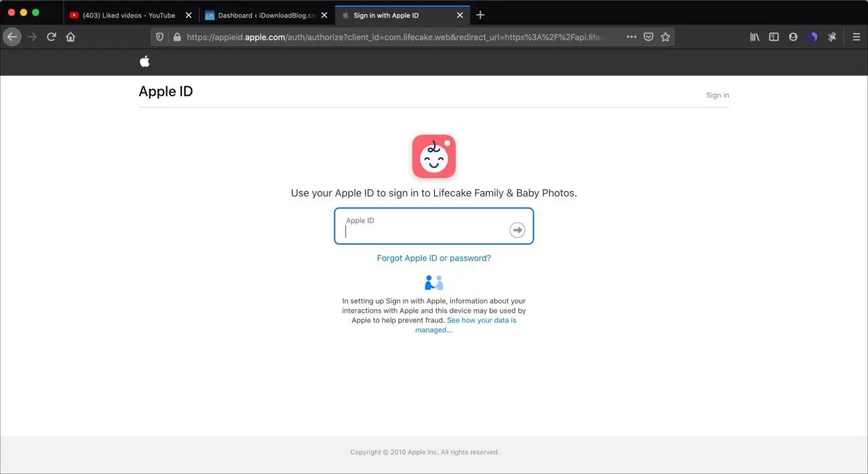Screen dimensions: 868x474
Task: Go to the browser home page
Action: (x=71, y=37)
